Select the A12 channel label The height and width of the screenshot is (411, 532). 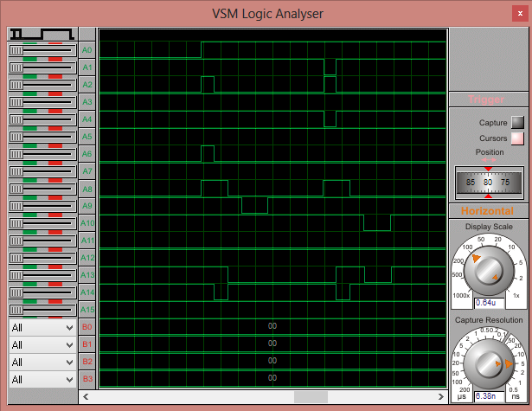[87, 258]
